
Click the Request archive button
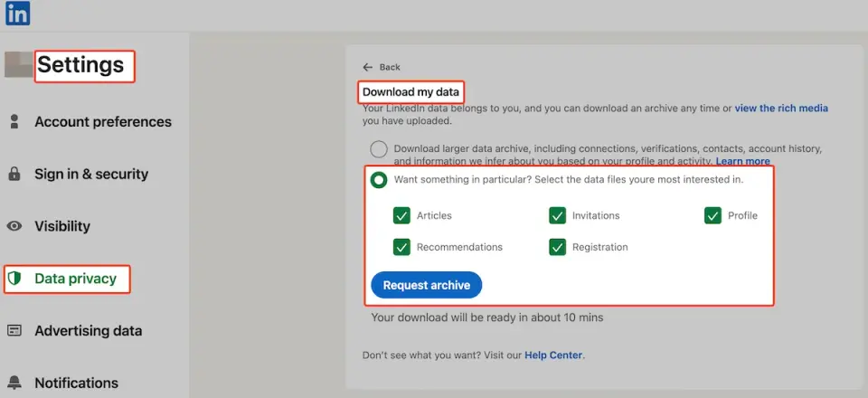click(x=426, y=285)
